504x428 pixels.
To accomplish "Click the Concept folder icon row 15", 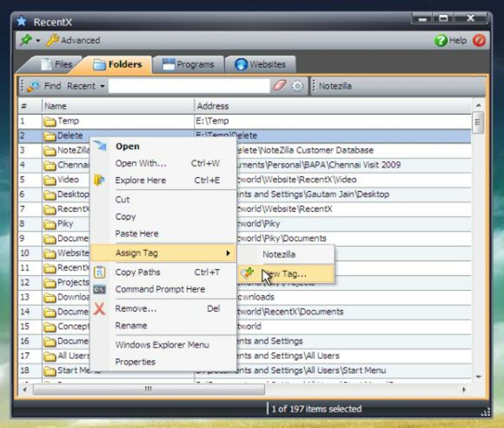I will [x=50, y=327].
